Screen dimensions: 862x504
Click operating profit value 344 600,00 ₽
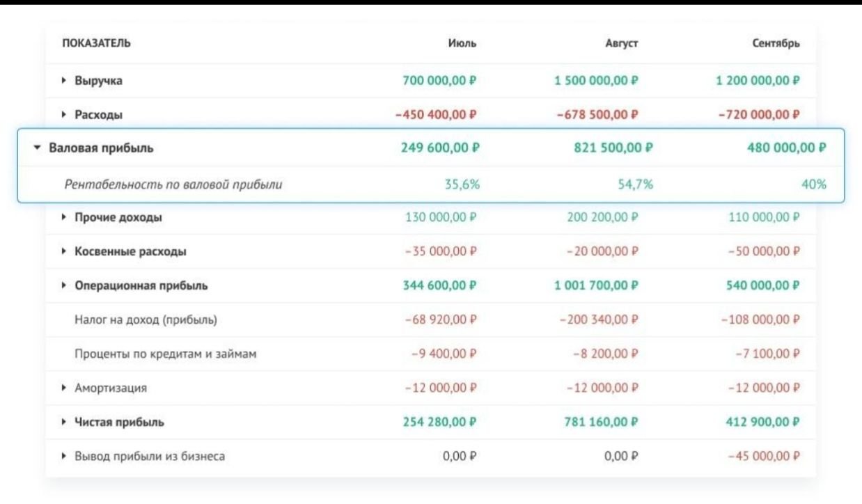click(440, 285)
